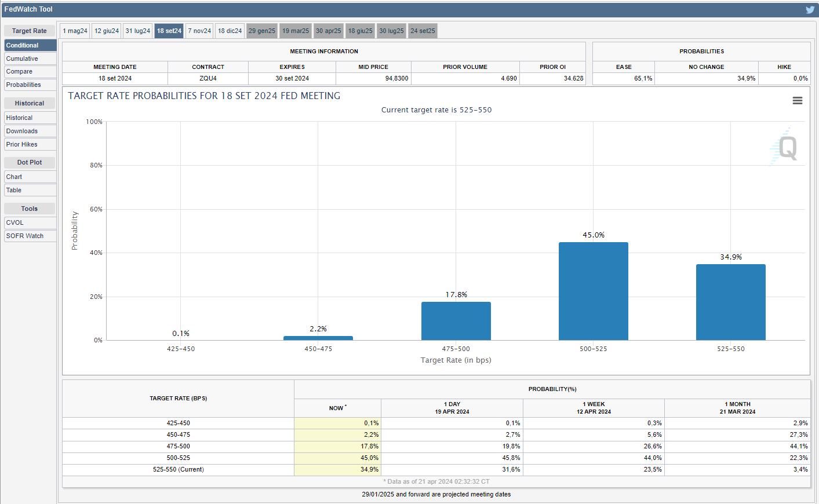Open the Dot Plot Chart view

tap(30, 177)
